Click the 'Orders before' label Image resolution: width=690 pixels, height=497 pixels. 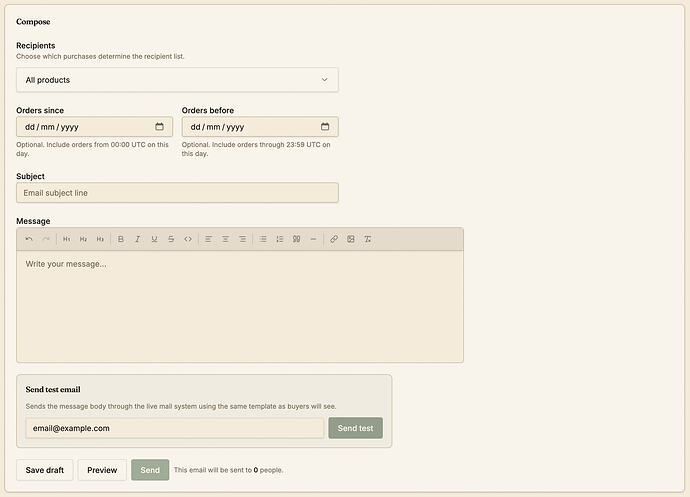(208, 110)
